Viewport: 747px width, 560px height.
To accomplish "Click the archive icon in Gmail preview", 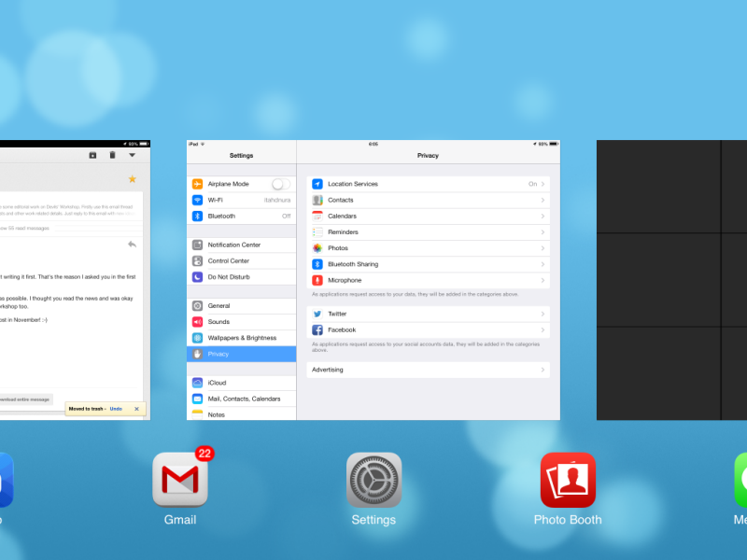I will pyautogui.click(x=92, y=155).
